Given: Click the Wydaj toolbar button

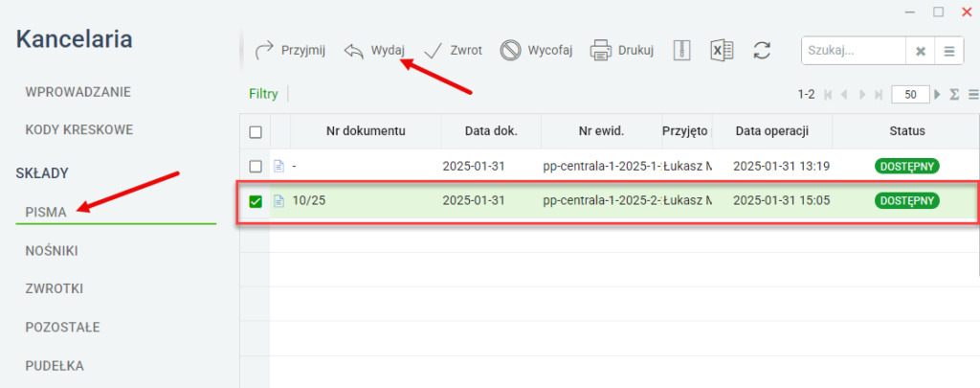Looking at the screenshot, I should click(x=374, y=51).
